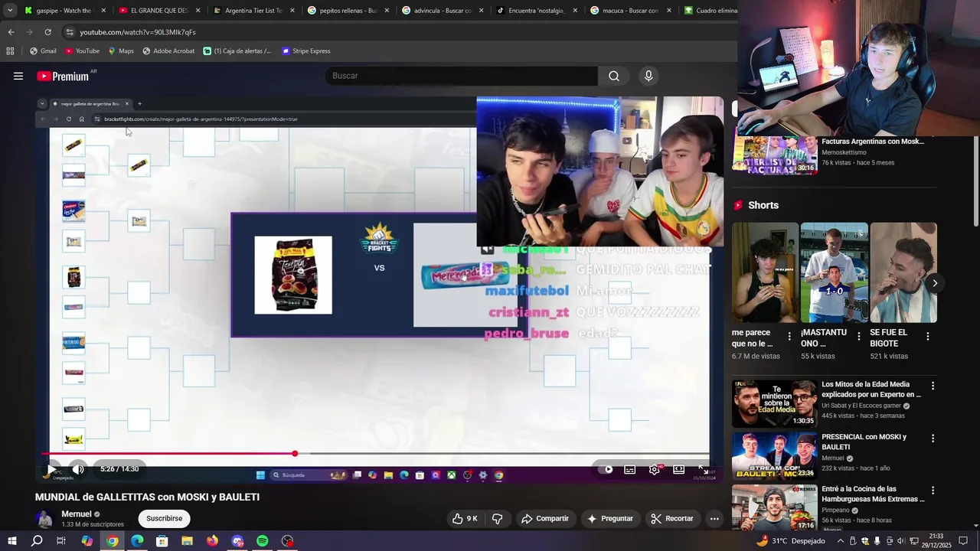Open the YouTube hamburger guide menu

pyautogui.click(x=18, y=76)
